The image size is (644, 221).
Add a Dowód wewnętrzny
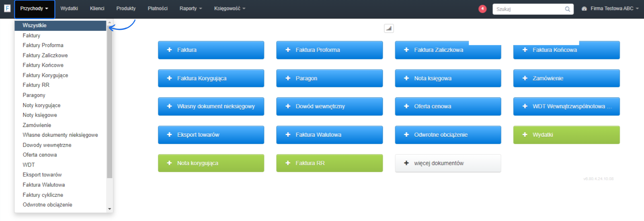coord(329,106)
